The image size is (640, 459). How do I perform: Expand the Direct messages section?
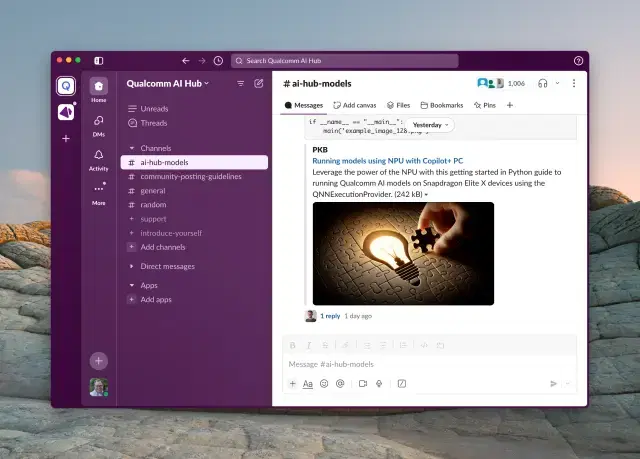click(131, 266)
